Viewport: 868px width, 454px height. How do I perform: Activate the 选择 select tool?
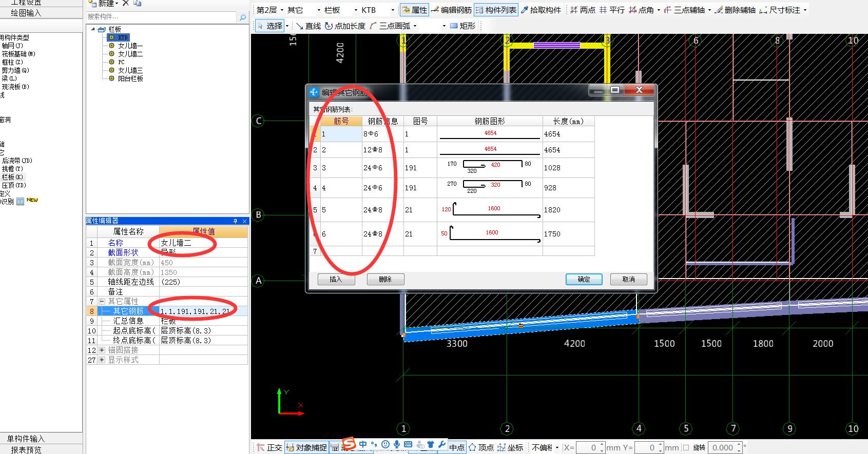[269, 26]
